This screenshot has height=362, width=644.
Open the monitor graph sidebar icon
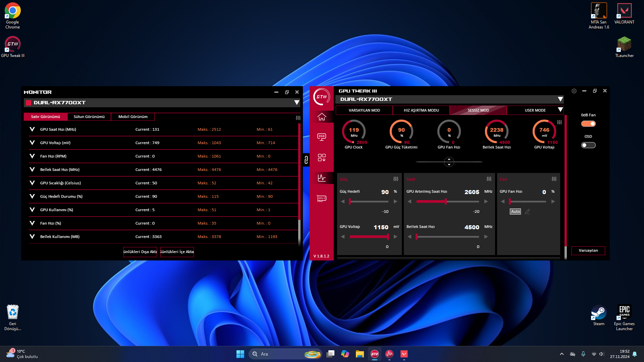[321, 178]
